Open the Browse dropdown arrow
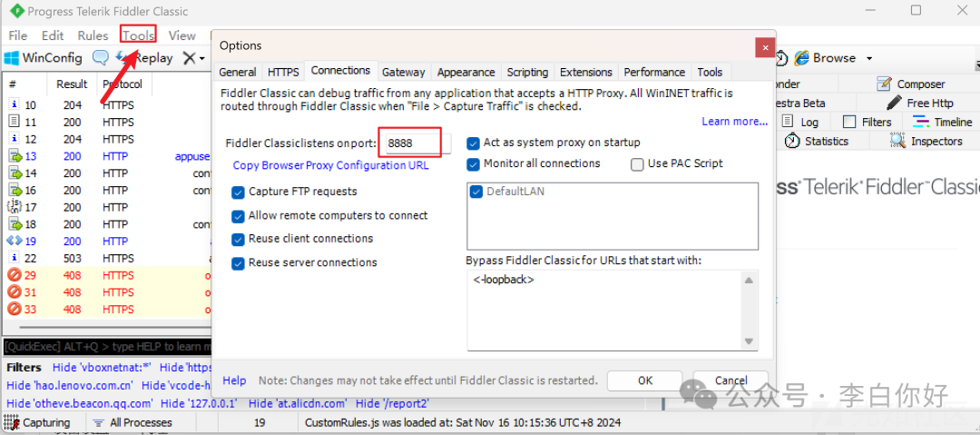The width and height of the screenshot is (980, 435). [x=868, y=59]
